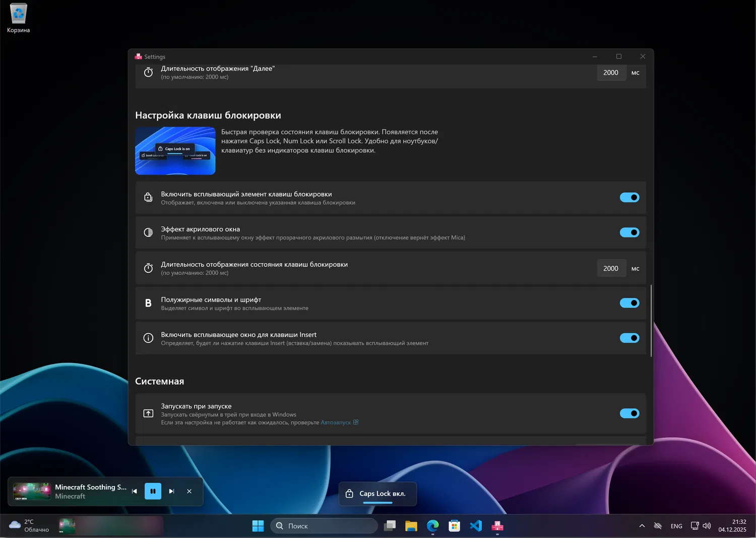Open File Explorer from the taskbar
Viewport: 756px width, 538px height.
pyautogui.click(x=411, y=526)
